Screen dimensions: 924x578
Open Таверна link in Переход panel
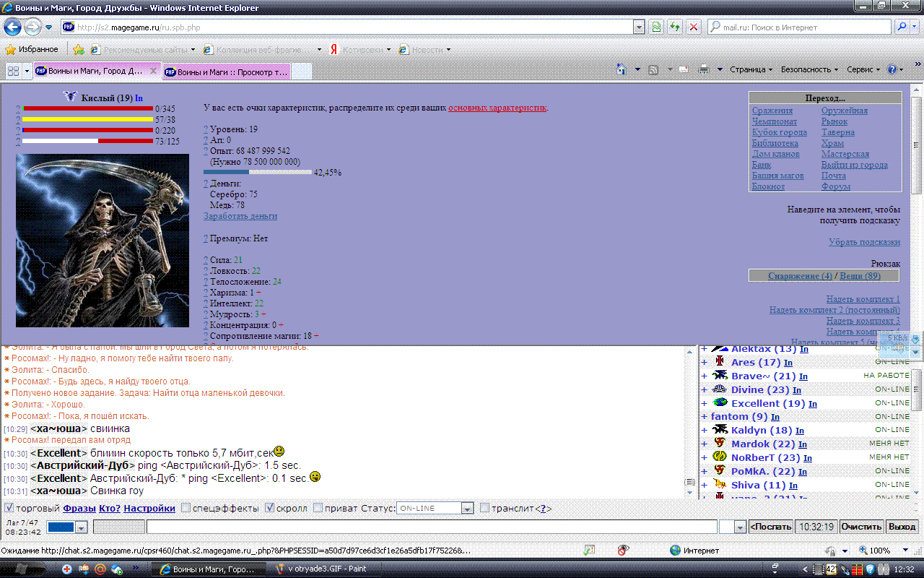pyautogui.click(x=838, y=132)
